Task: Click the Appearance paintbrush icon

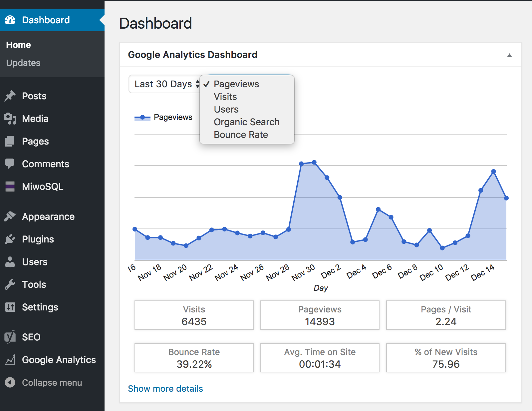Action: [x=10, y=216]
